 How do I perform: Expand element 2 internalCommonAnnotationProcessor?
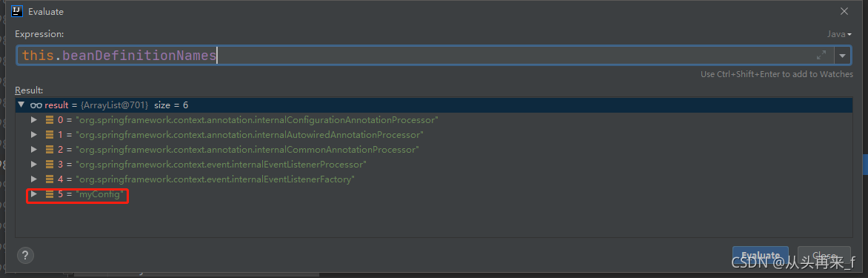point(34,150)
